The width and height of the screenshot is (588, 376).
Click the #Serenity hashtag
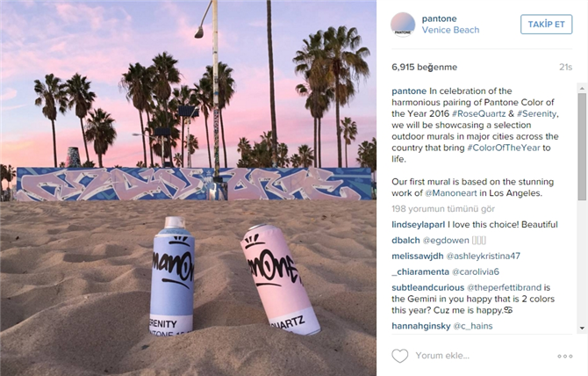[536, 113]
